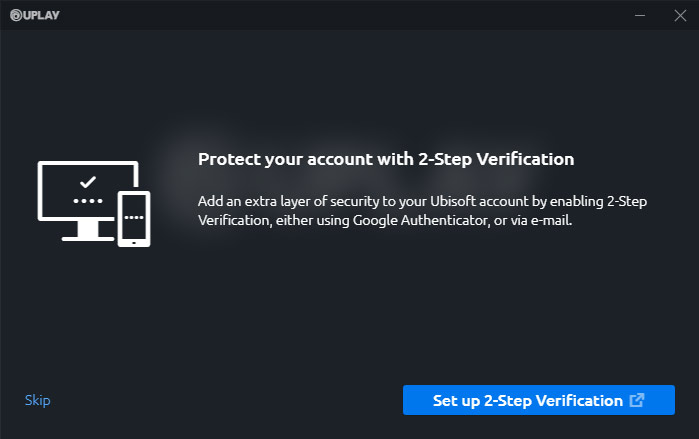Click the Protect your account heading

386,159
